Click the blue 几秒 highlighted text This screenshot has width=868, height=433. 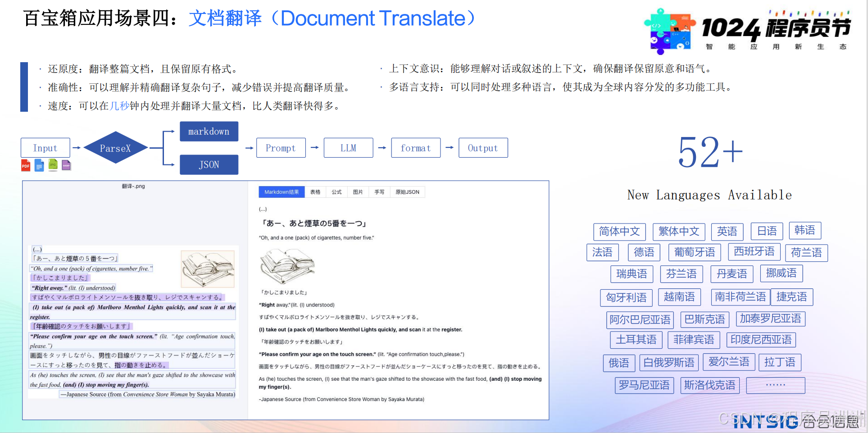click(x=119, y=106)
